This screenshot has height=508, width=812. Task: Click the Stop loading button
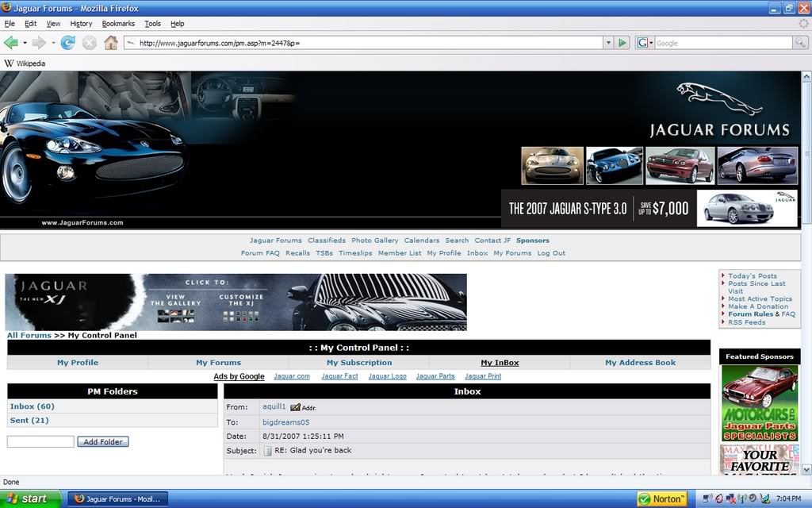89,43
